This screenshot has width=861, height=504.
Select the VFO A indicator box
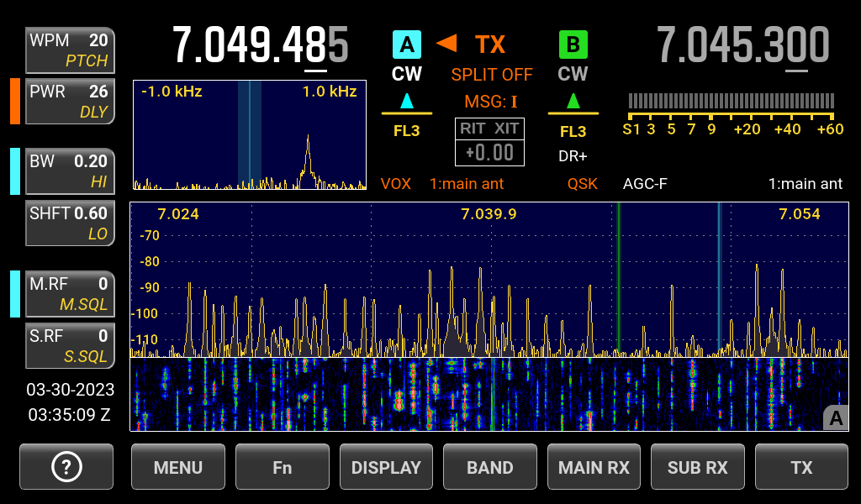(407, 44)
